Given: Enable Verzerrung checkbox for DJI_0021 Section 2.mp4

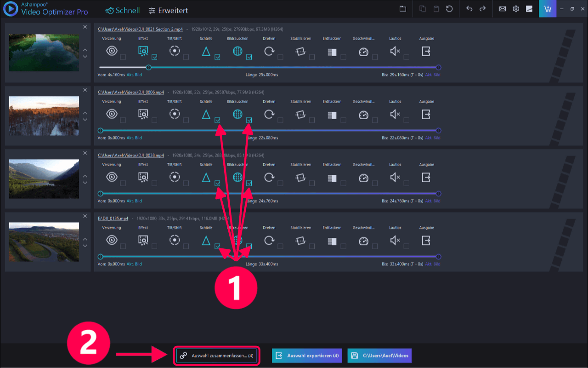Looking at the screenshot, I should pos(123,57).
